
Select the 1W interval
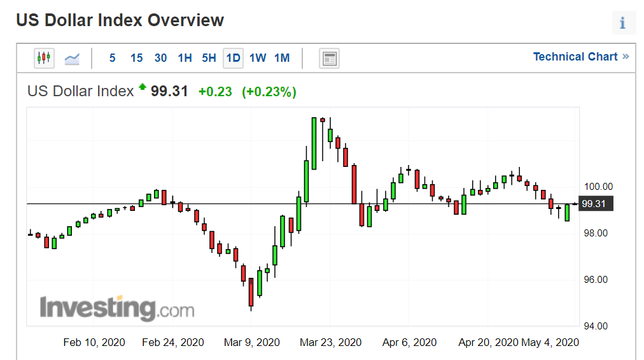pos(258,58)
